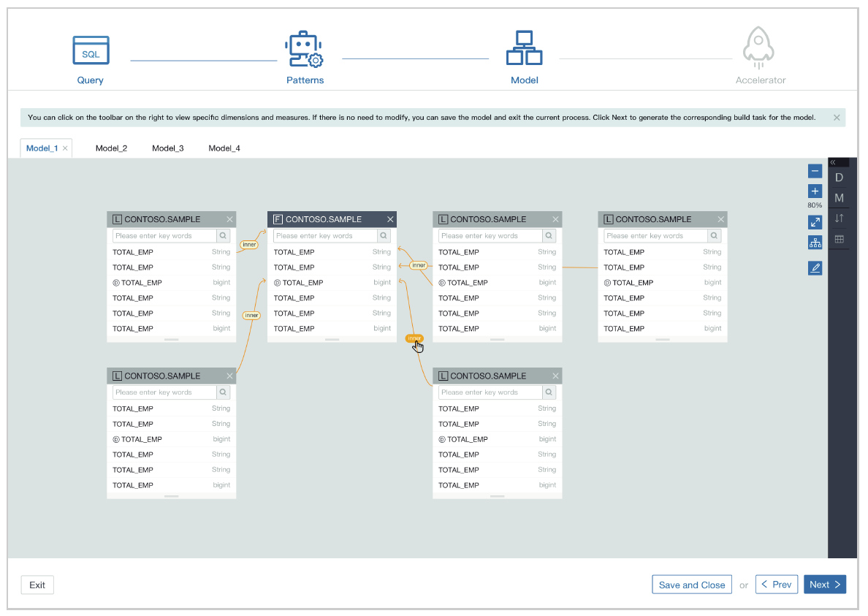This screenshot has width=868, height=616.
Task: Click the Next button
Action: click(824, 585)
